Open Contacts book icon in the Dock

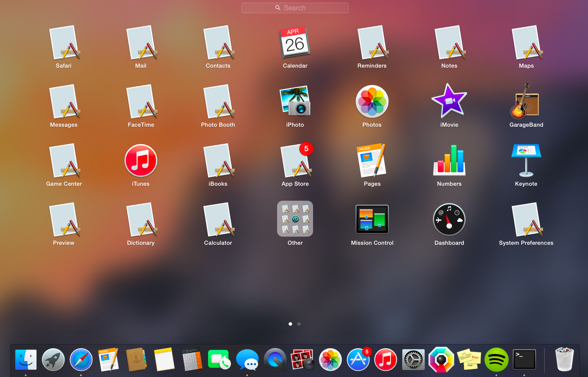point(137,359)
